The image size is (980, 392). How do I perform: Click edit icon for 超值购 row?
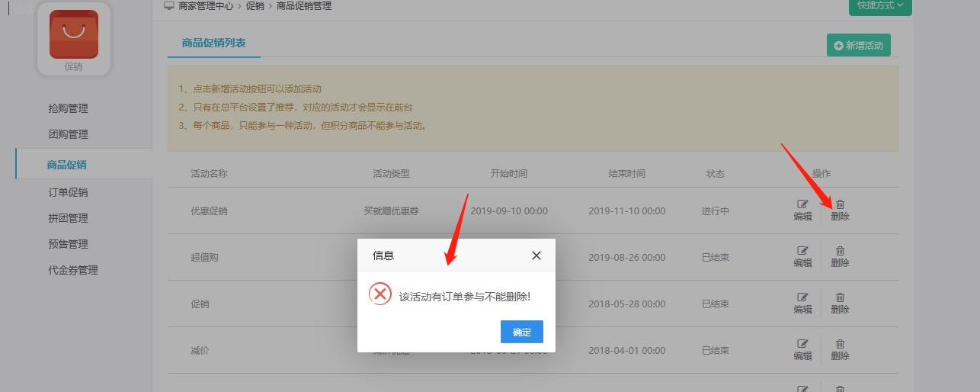(802, 251)
